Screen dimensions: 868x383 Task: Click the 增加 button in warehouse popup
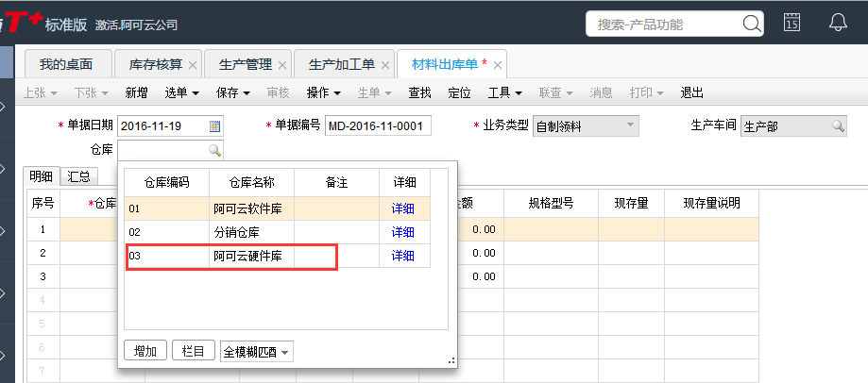click(x=145, y=351)
